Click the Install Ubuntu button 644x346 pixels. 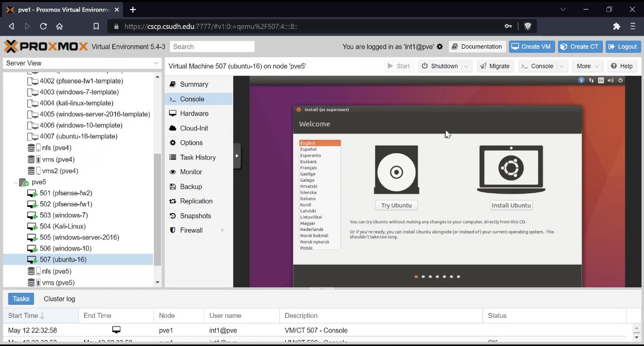click(x=511, y=205)
